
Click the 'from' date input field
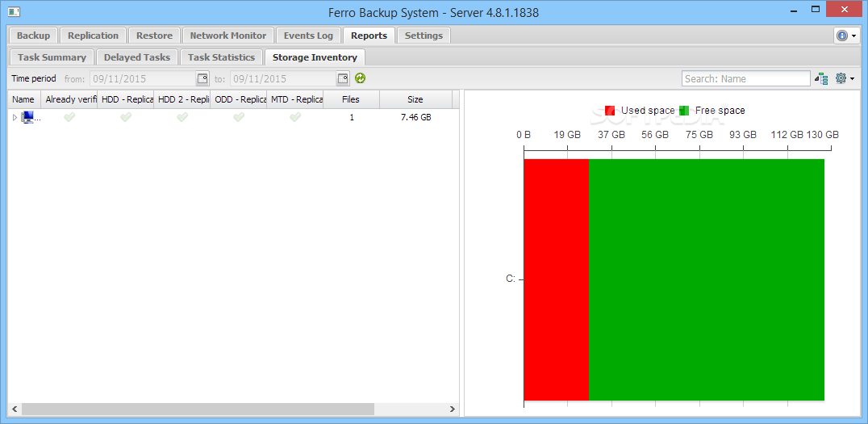coord(143,78)
